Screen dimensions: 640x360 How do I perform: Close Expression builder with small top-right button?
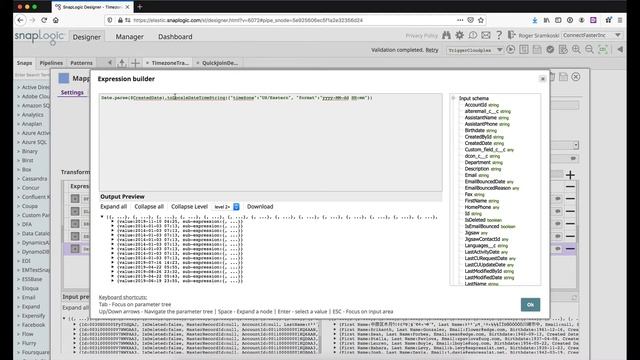[542, 79]
